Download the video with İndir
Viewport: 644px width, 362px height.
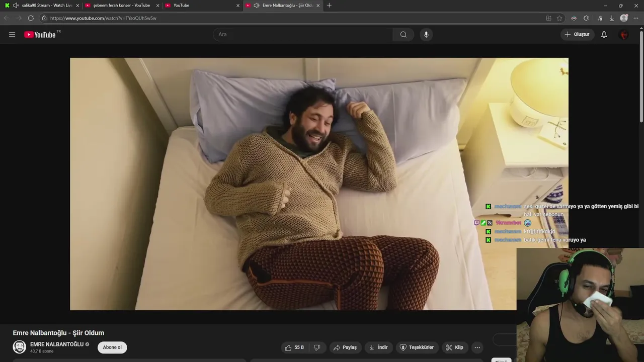click(x=378, y=347)
